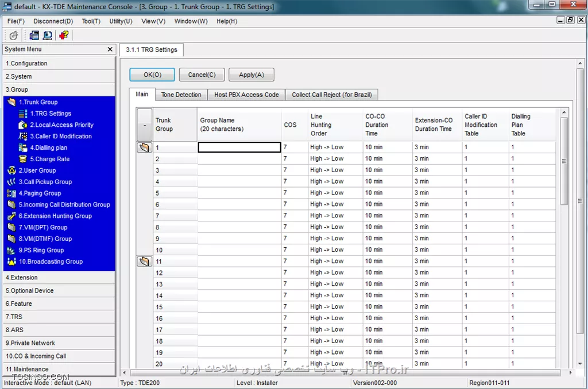Screen dimensions: 588x389
Task: Click the User Group icon
Action: [x=11, y=170]
